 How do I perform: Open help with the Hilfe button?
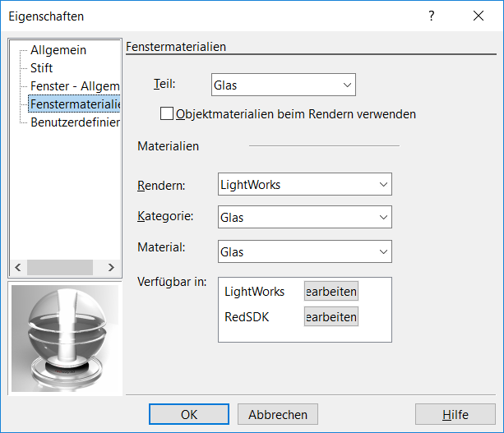click(x=455, y=414)
